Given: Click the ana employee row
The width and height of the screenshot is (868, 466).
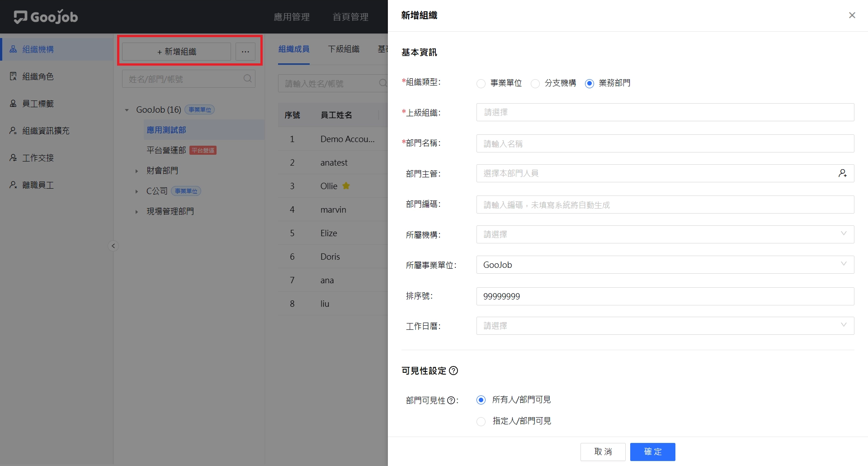Looking at the screenshot, I should [x=333, y=280].
